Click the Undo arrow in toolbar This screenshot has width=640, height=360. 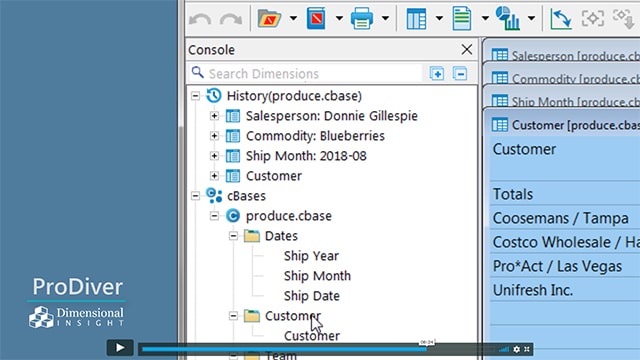click(200, 19)
